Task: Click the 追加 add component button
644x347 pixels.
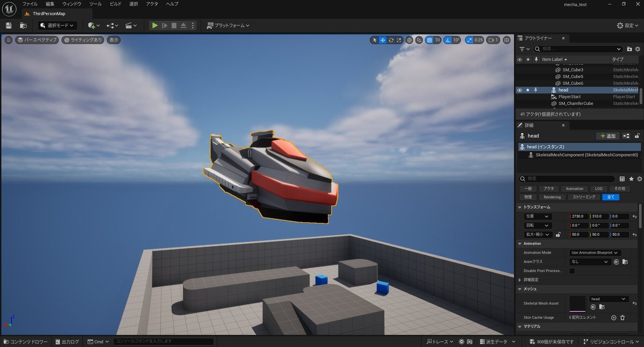Action: [608, 136]
